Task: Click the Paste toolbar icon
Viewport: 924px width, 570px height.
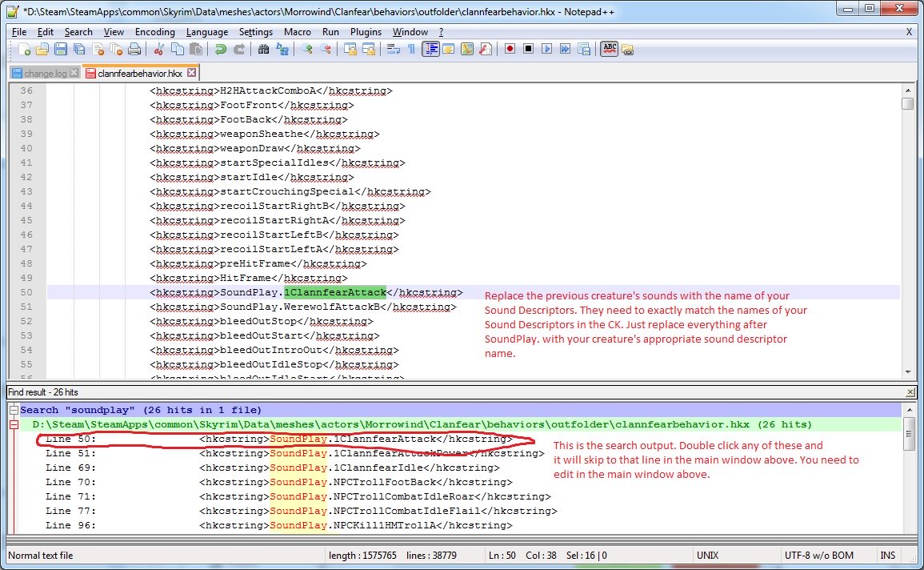Action: click(x=196, y=50)
